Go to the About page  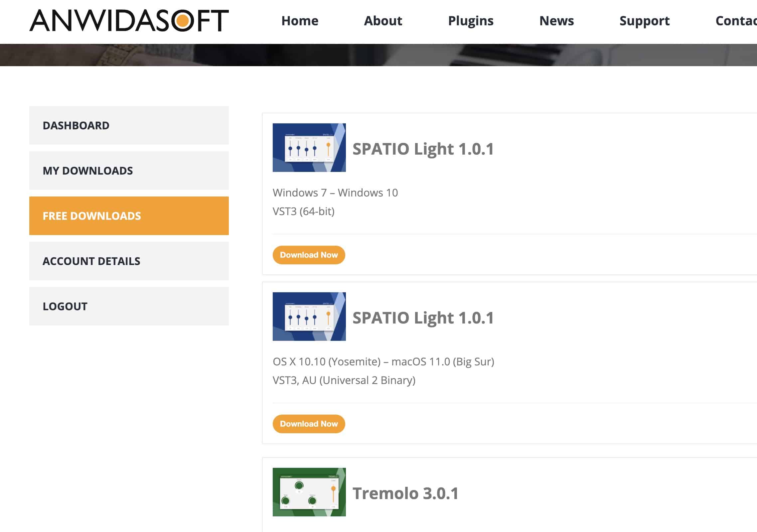[383, 21]
